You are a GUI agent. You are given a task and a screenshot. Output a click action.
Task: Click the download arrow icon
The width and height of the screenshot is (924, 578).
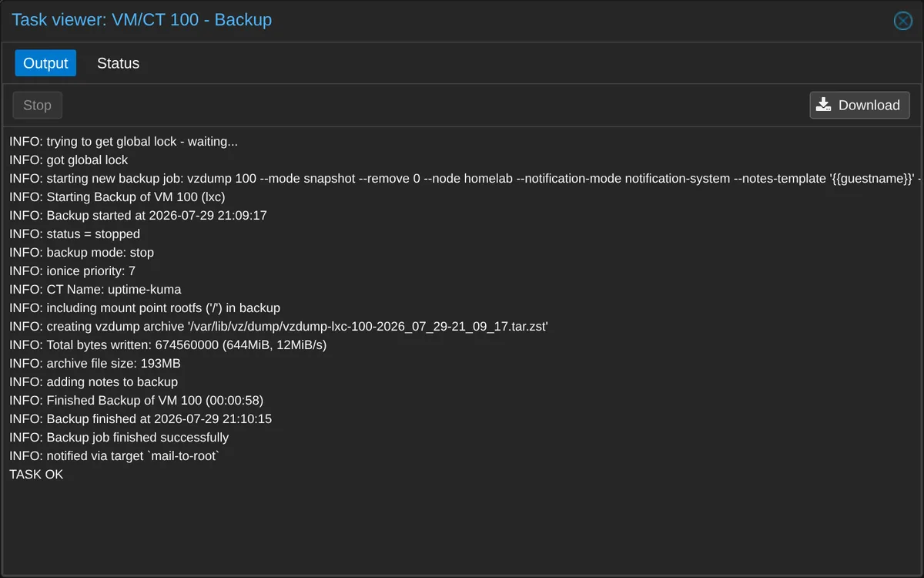pyautogui.click(x=823, y=105)
